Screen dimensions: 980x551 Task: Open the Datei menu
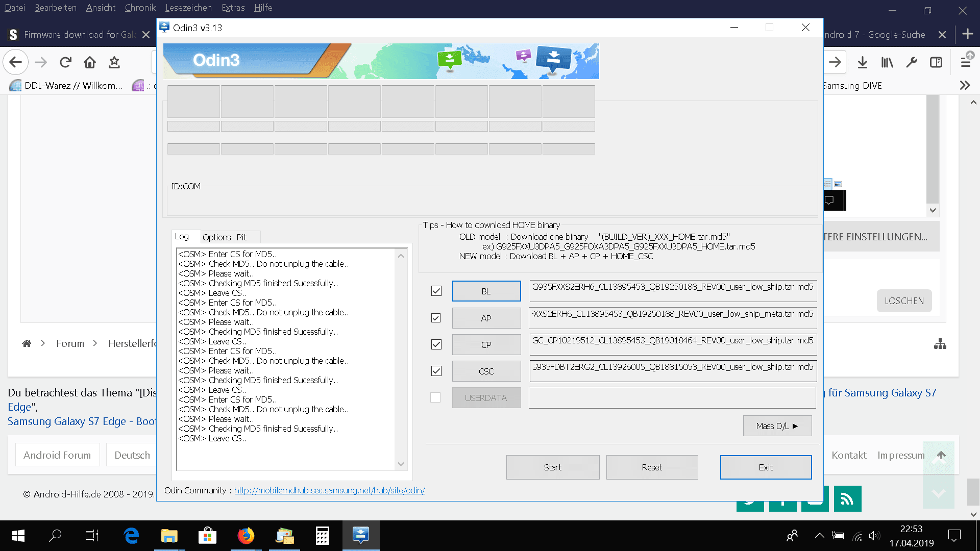coord(15,8)
